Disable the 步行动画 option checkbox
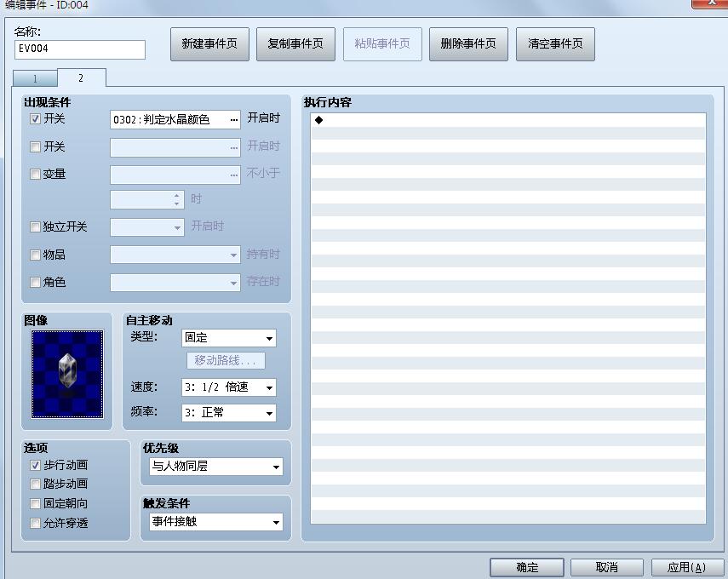The image size is (728, 579). pyautogui.click(x=35, y=465)
